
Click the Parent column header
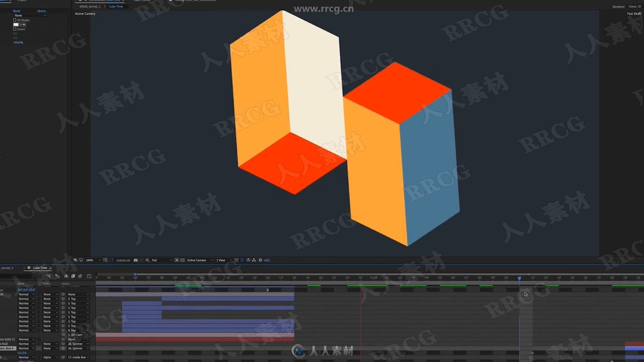[65, 284]
